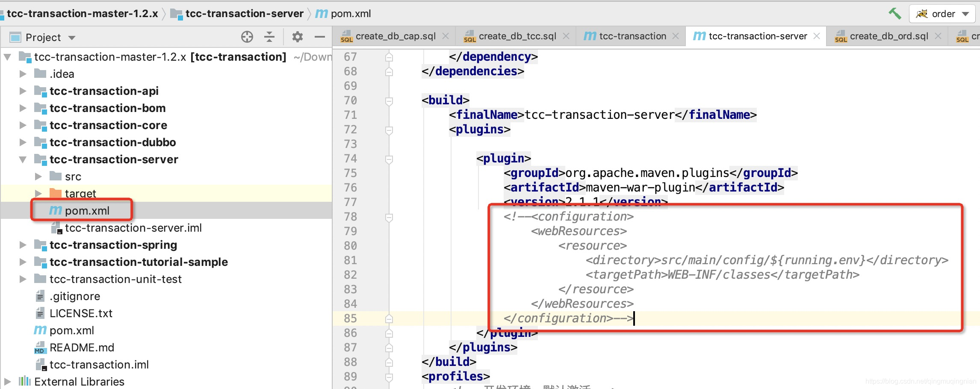Select the tcc-transaction-api module row

pyautogui.click(x=166, y=91)
